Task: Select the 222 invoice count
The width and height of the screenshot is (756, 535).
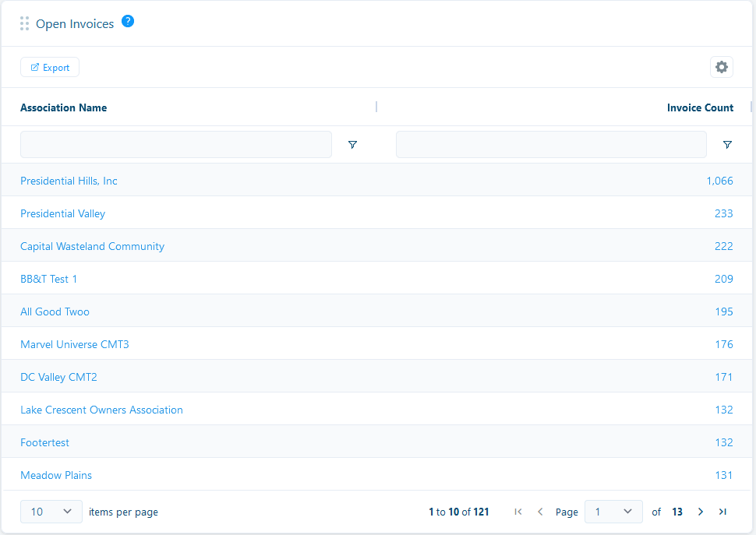Action: click(x=724, y=246)
